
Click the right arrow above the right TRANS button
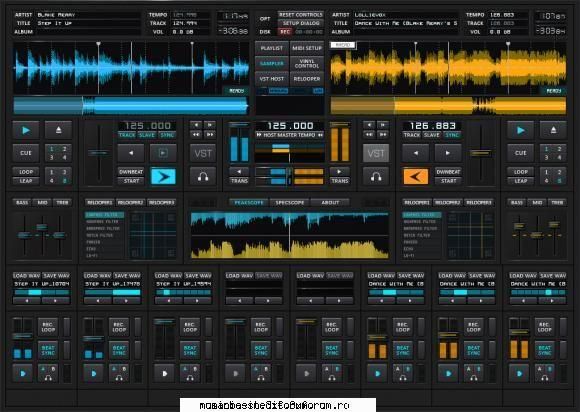[x=340, y=172]
